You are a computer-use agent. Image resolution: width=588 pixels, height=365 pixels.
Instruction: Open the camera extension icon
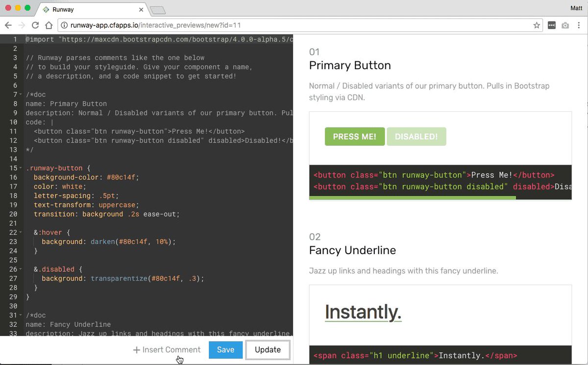tap(565, 25)
